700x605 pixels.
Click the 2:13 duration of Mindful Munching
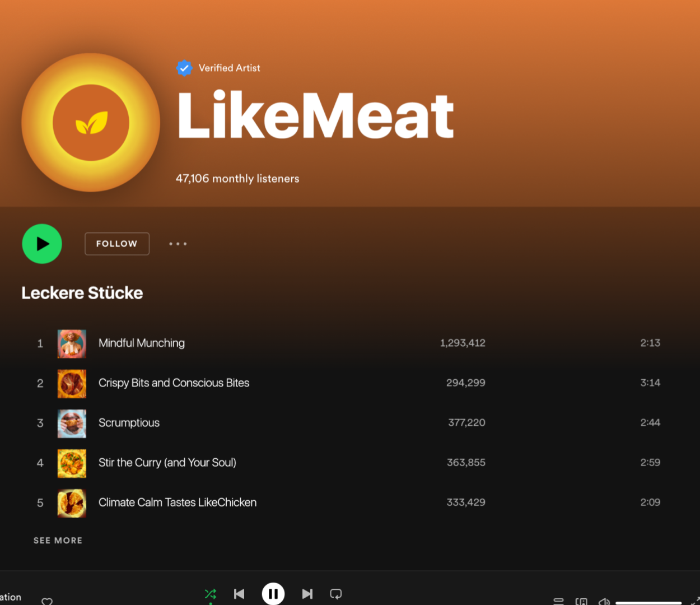point(650,343)
